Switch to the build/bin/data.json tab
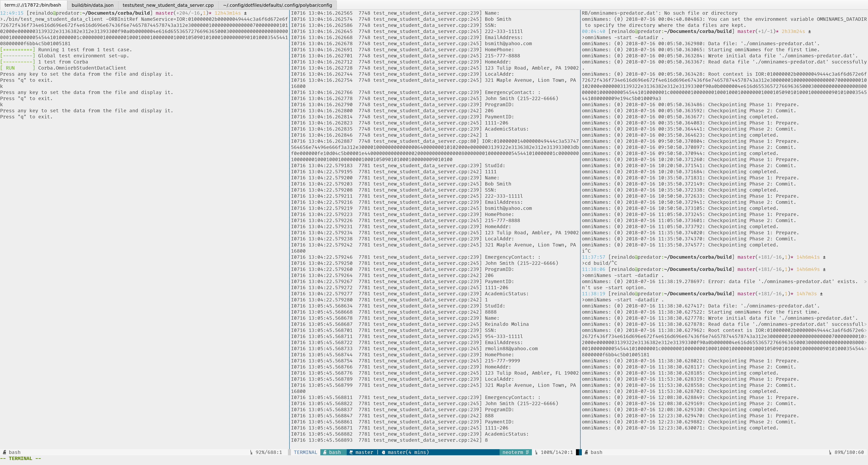The width and height of the screenshot is (868, 465). tap(92, 5)
